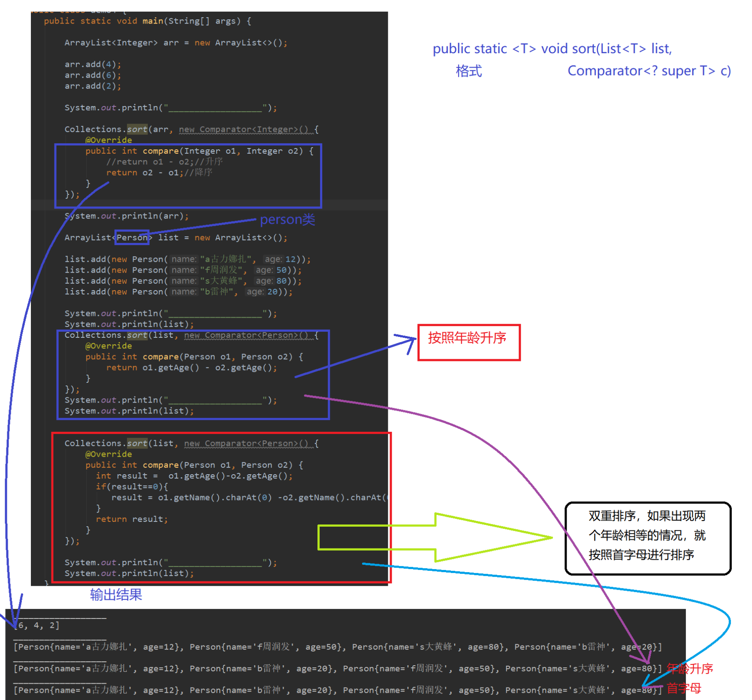The image size is (752, 700).
Task: Click the note starting with '双重排序，如果出现两'
Action: click(x=647, y=535)
